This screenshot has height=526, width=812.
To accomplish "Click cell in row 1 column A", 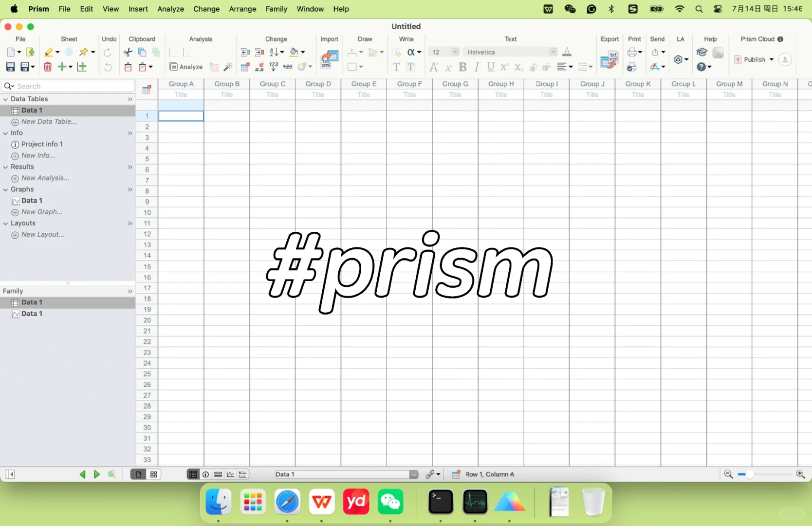I will (x=181, y=116).
